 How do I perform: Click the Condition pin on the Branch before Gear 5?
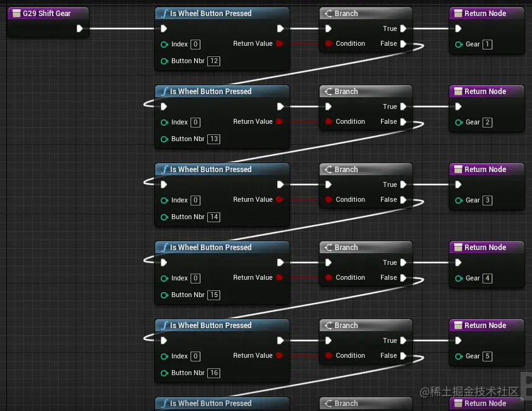click(x=328, y=355)
